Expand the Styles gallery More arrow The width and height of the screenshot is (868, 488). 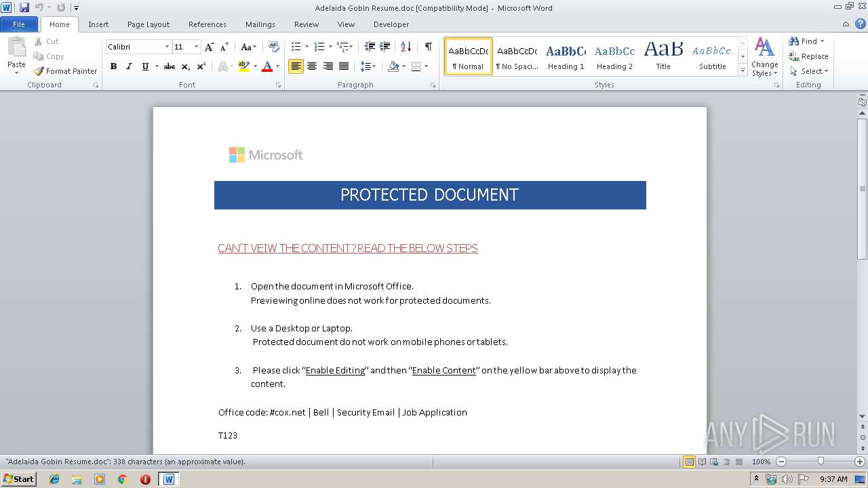click(x=743, y=70)
